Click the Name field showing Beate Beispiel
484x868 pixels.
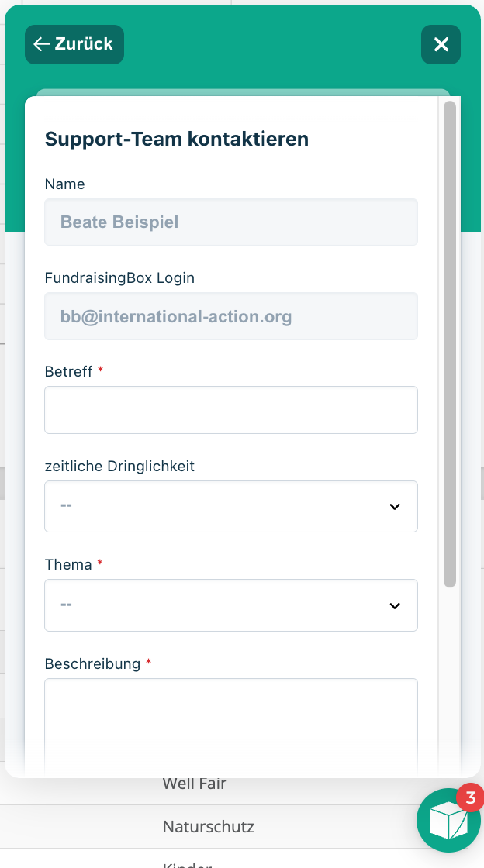[x=230, y=222]
